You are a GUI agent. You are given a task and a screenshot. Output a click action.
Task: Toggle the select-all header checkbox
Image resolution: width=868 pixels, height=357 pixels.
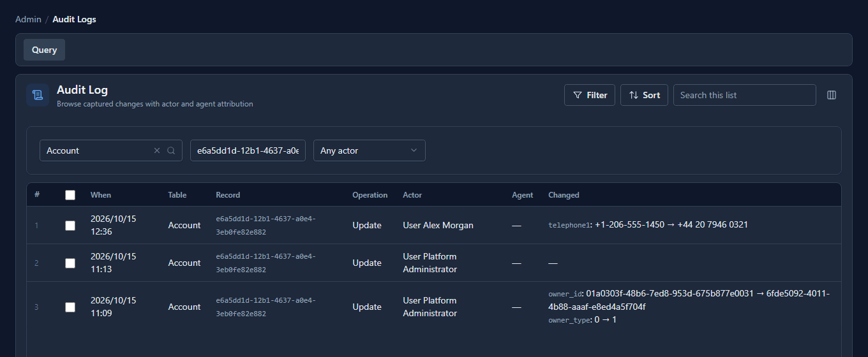70,195
